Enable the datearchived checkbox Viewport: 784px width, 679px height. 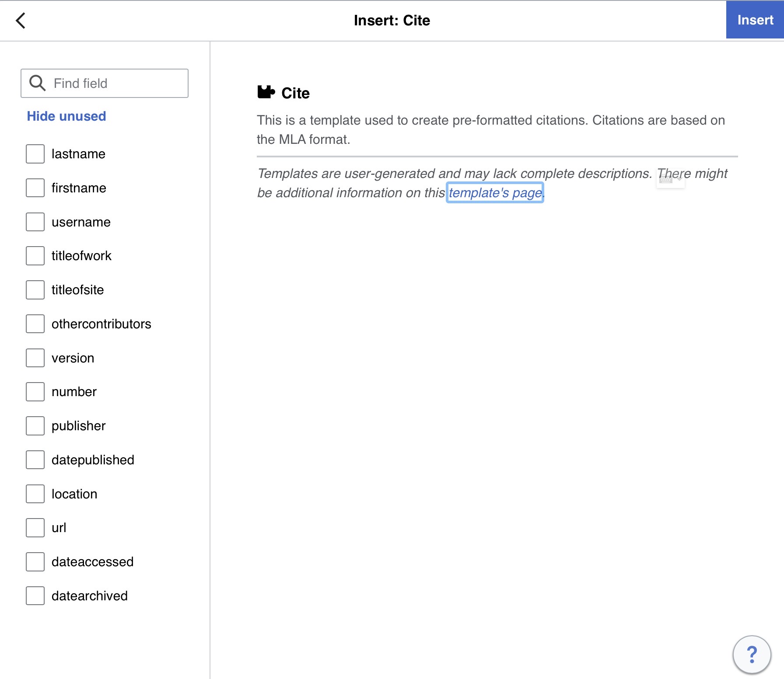coord(35,596)
